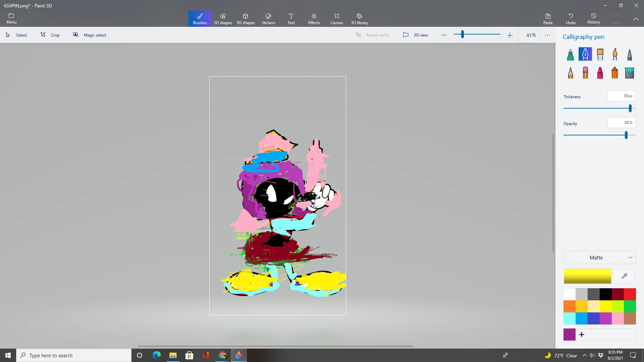This screenshot has width=644, height=362.
Task: Enable Mixed reality view
Action: [x=373, y=35]
